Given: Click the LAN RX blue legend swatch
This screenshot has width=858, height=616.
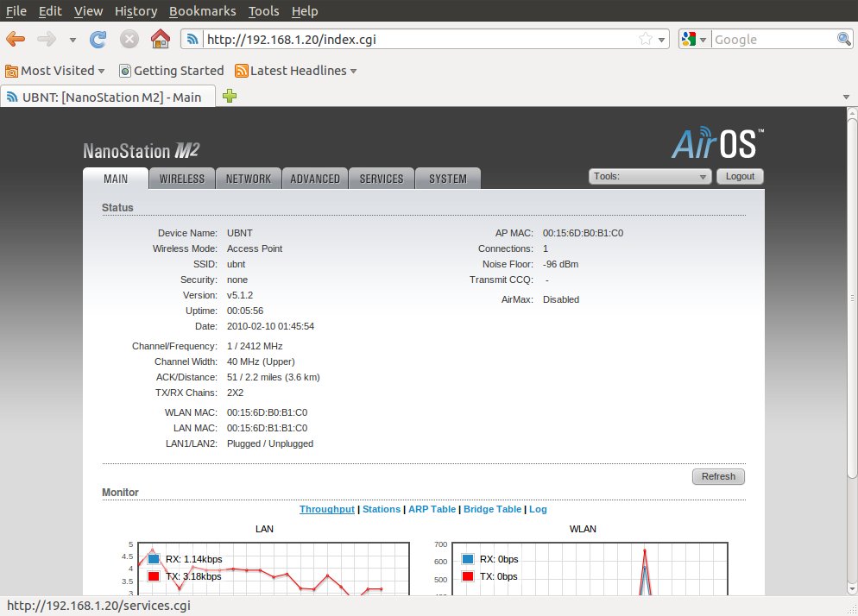Looking at the screenshot, I should click(x=154, y=559).
